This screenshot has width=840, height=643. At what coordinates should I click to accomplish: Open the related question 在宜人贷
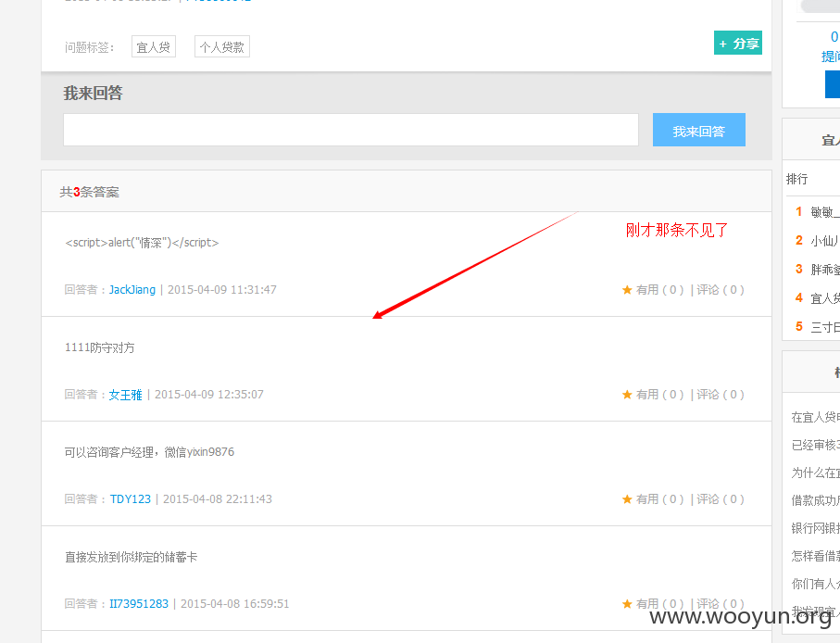click(x=816, y=417)
